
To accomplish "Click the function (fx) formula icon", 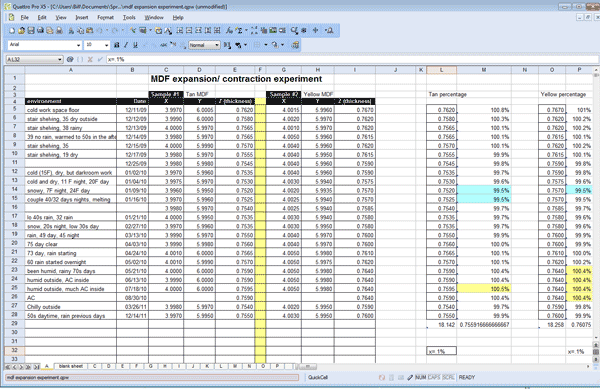I will tap(229, 31).
